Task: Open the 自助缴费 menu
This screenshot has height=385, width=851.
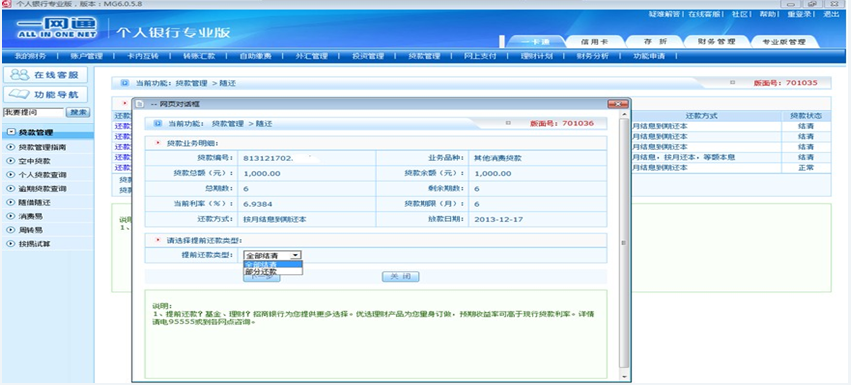Action: tap(255, 56)
